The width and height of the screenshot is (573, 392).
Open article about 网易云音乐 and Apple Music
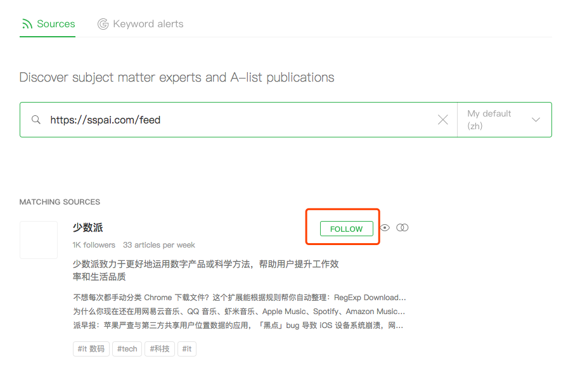point(239,312)
